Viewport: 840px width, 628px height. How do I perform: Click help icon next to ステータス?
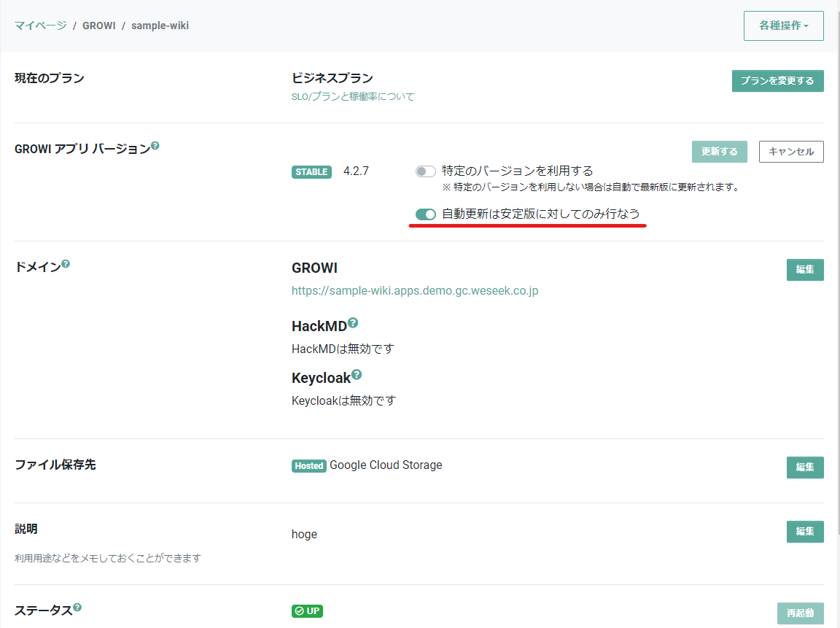tap(77, 607)
